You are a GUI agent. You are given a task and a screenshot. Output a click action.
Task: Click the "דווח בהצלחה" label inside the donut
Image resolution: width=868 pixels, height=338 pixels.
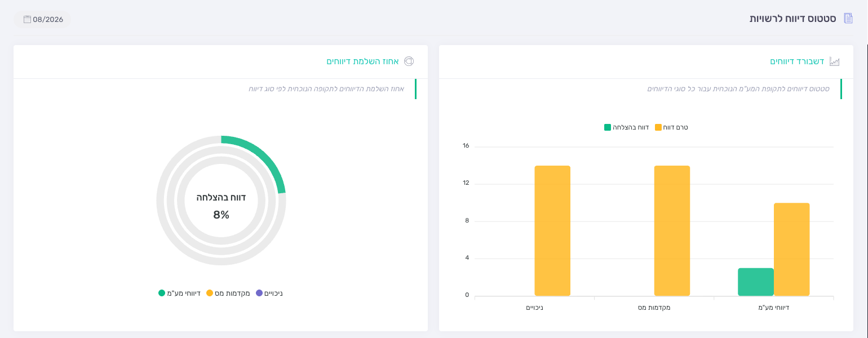tap(221, 197)
